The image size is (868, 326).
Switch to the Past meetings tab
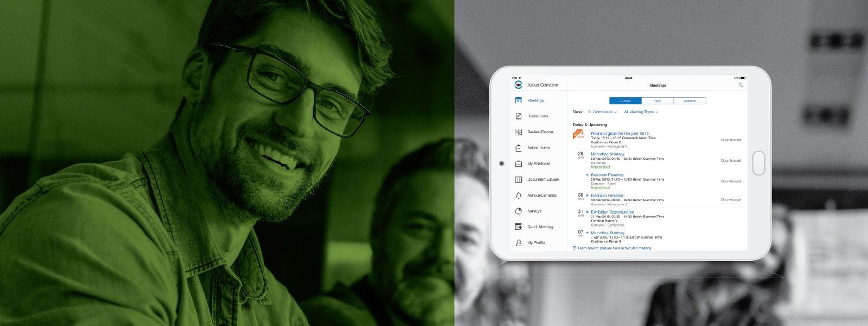point(658,101)
